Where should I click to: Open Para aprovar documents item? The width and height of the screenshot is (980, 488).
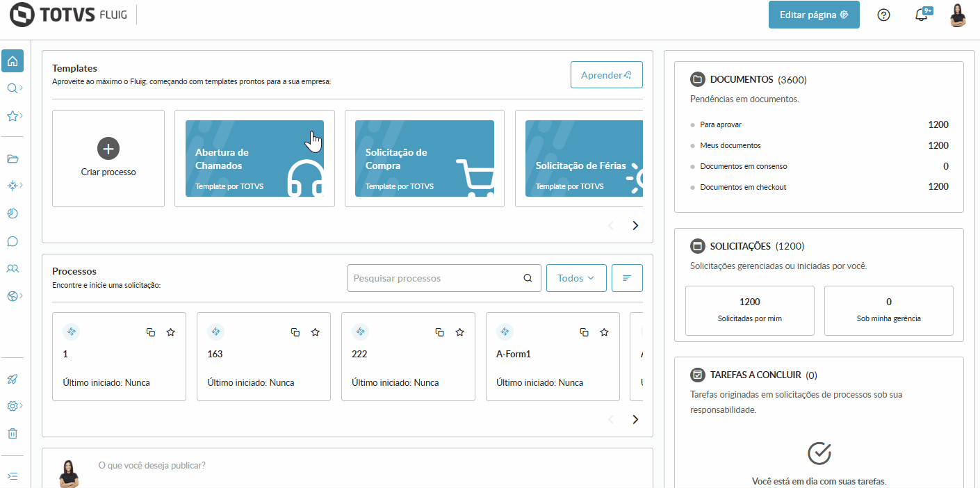(721, 125)
